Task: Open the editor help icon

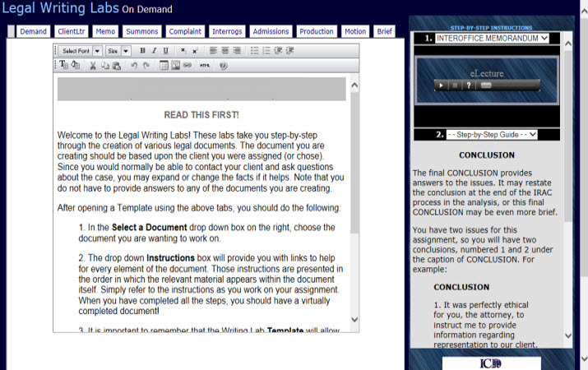Action: 224,66
